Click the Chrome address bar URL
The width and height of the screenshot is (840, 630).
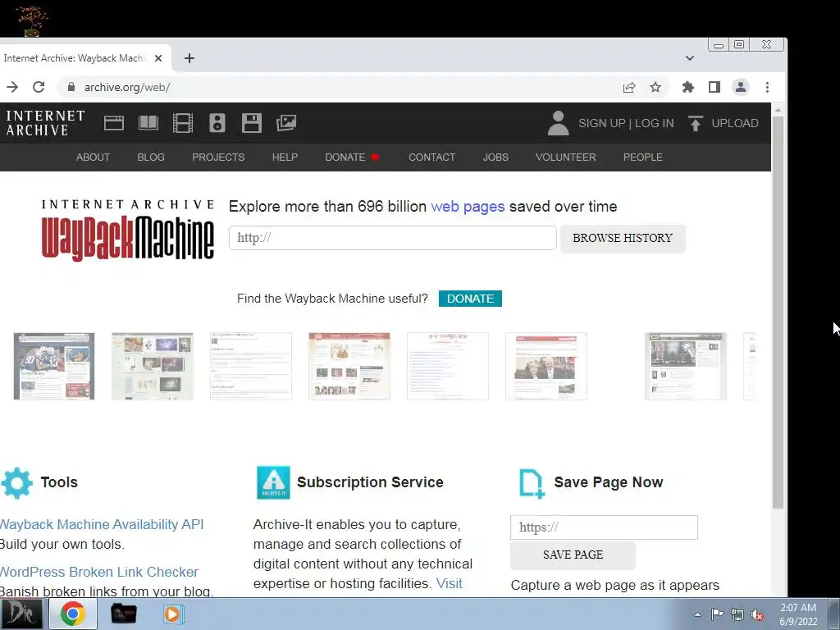127,87
